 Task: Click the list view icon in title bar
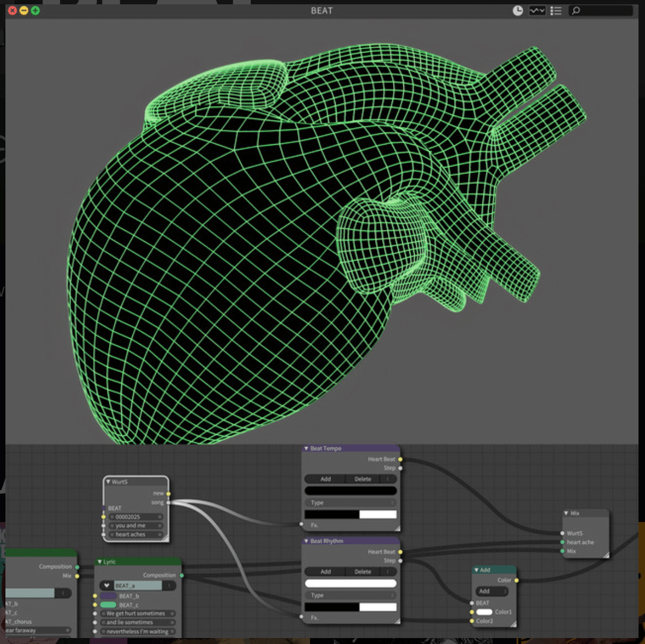point(556,11)
